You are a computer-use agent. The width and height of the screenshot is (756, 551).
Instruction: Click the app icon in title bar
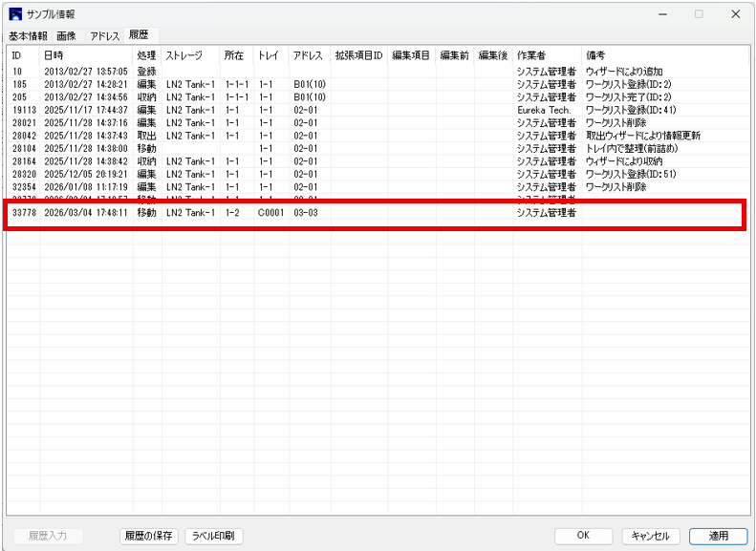coord(15,14)
